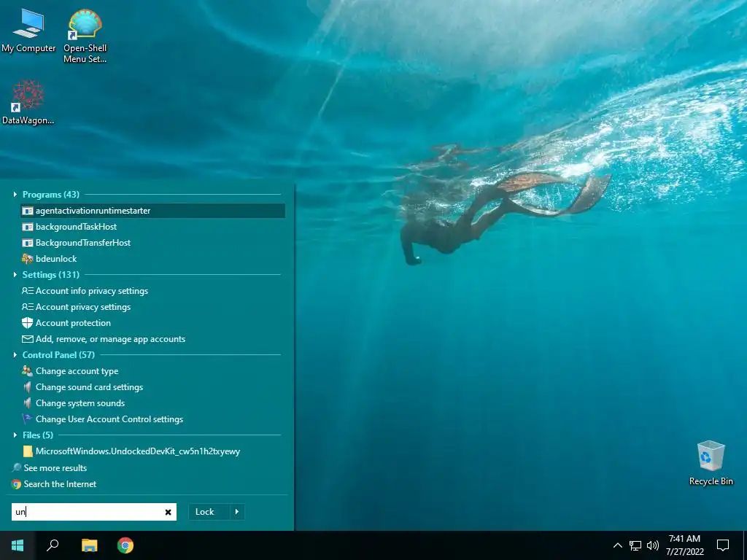Click the bdeunlock keys icon
The height and width of the screenshot is (560, 747).
tap(28, 259)
